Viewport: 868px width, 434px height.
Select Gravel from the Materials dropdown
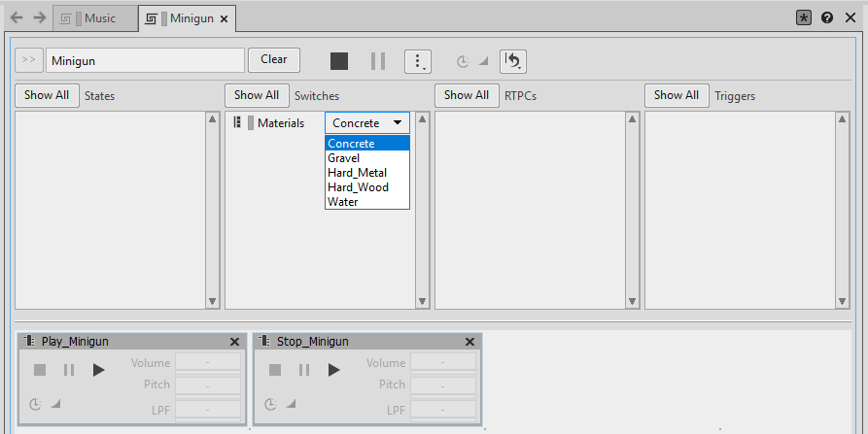pyautogui.click(x=344, y=158)
